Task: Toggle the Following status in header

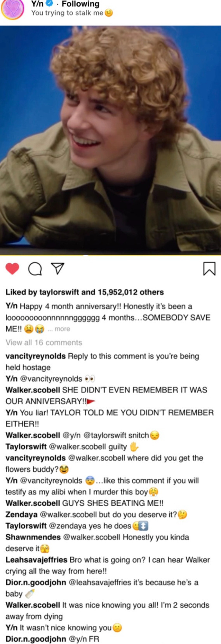Action: point(80,4)
